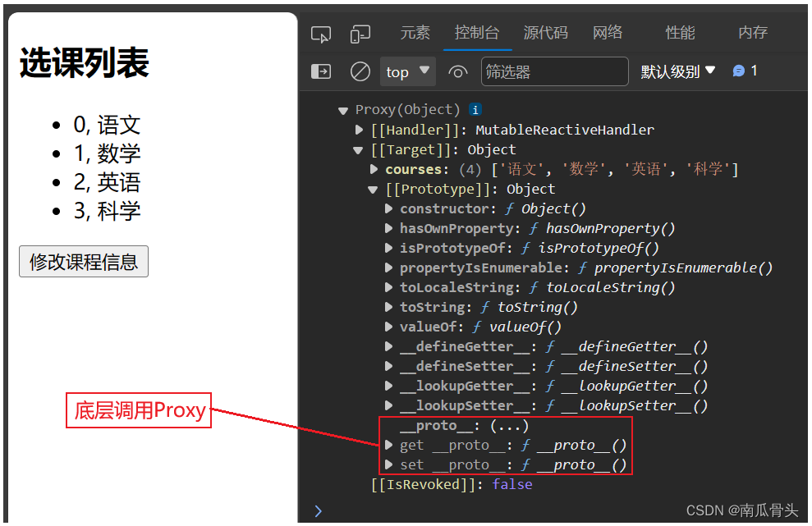Click the info badge next to Proxy(Object)

[x=475, y=110]
